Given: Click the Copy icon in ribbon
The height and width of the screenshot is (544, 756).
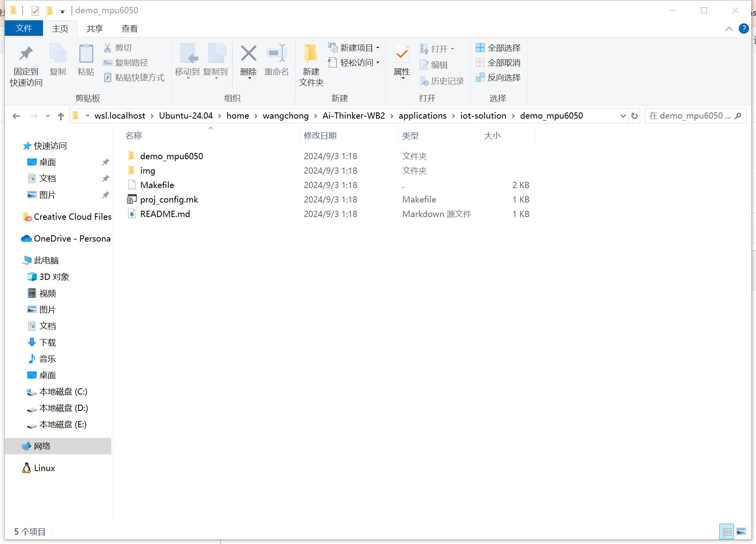Looking at the screenshot, I should (x=58, y=54).
